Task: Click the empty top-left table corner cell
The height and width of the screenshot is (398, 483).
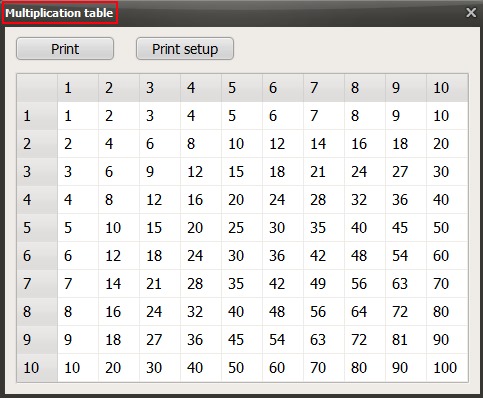Action: [x=37, y=88]
